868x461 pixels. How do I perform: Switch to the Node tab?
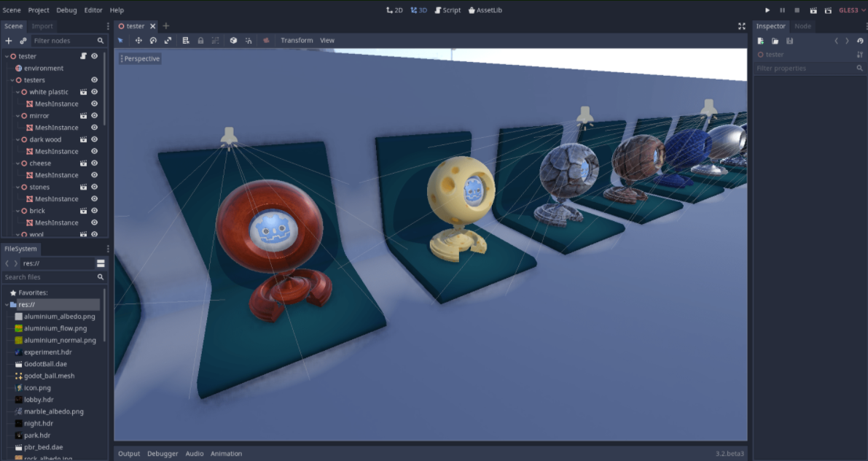click(x=802, y=26)
